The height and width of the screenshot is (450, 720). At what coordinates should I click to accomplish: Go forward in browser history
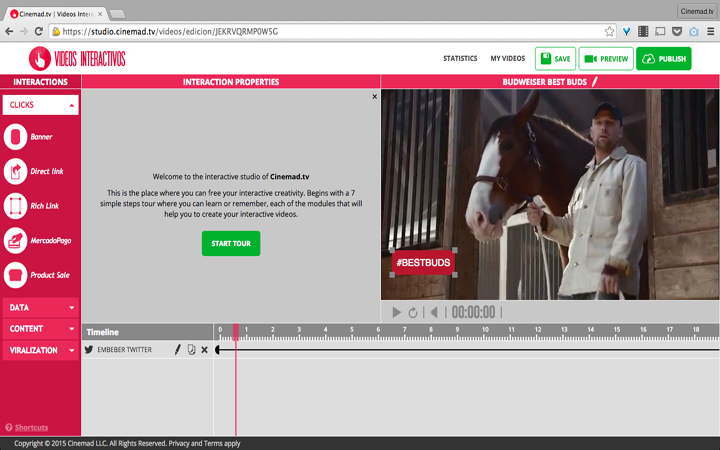[x=24, y=31]
